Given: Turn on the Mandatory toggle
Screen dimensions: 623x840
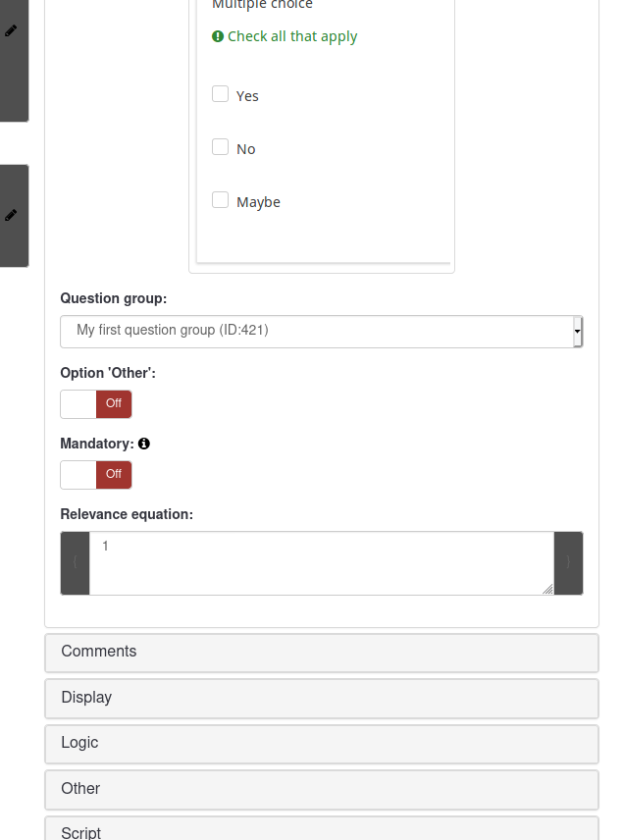Looking at the screenshot, I should tap(96, 474).
